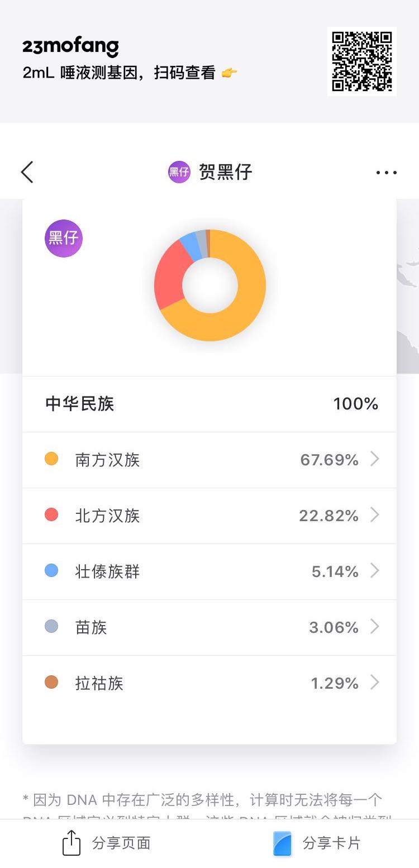Click the orange 南方汉族 legend dot
Viewport: 419px width, 868px height.
[51, 459]
